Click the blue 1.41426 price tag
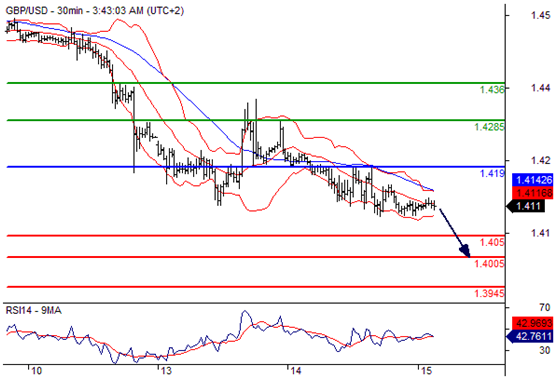Viewport: 558px width, 380px height. (533, 180)
